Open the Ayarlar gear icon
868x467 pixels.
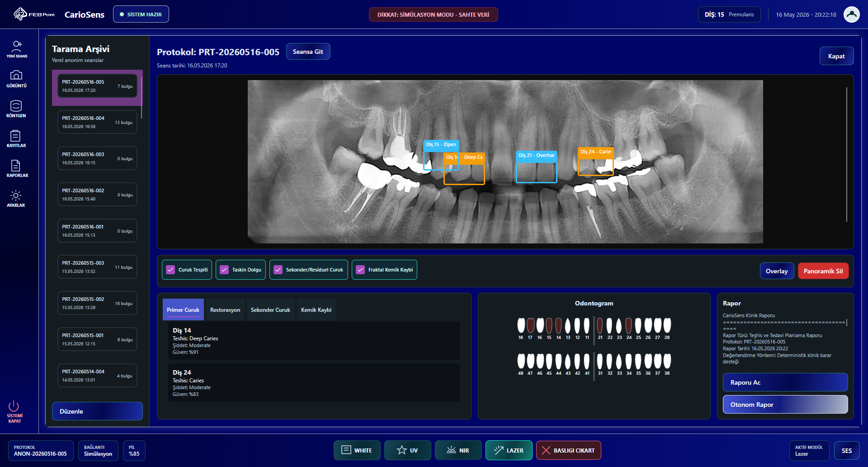point(16,198)
